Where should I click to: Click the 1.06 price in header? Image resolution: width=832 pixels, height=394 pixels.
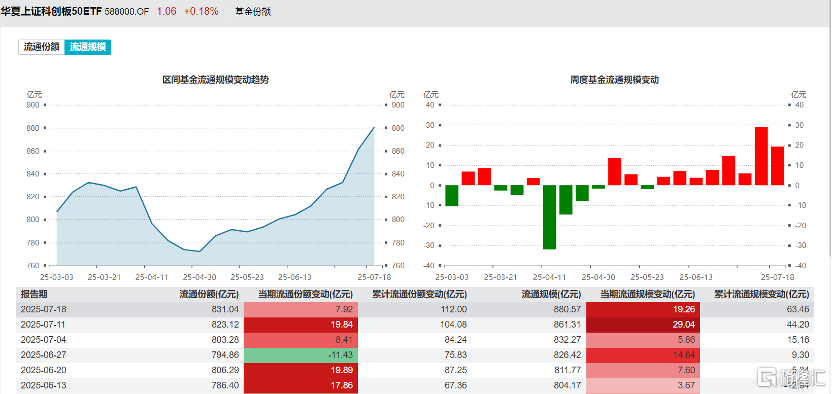click(166, 11)
